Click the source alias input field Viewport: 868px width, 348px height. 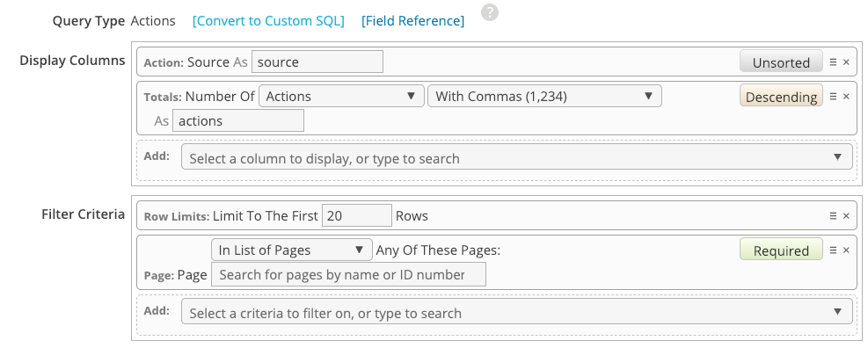(317, 62)
